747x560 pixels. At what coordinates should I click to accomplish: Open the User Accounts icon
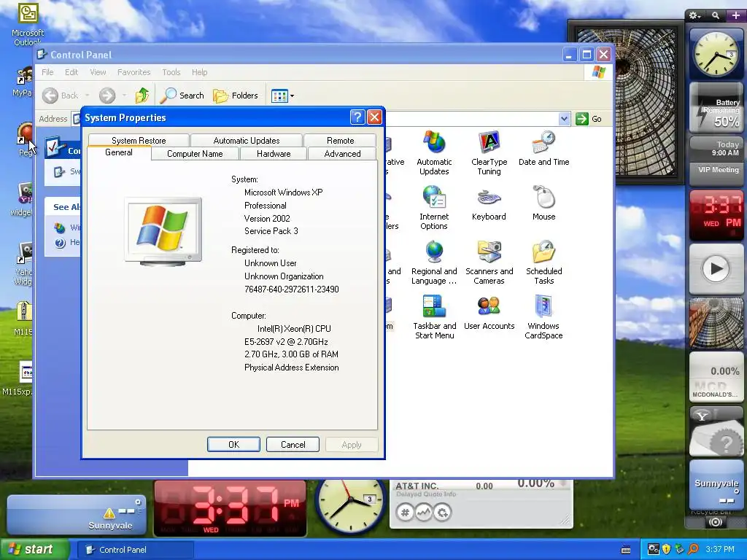click(489, 313)
